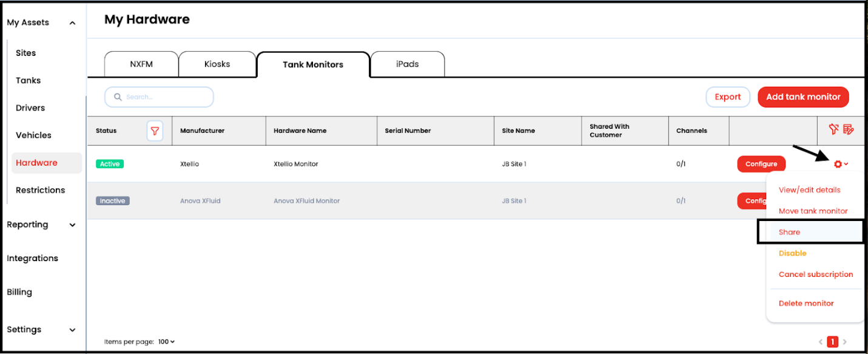Switch to the iPads tab
868x354 pixels.
click(x=407, y=64)
